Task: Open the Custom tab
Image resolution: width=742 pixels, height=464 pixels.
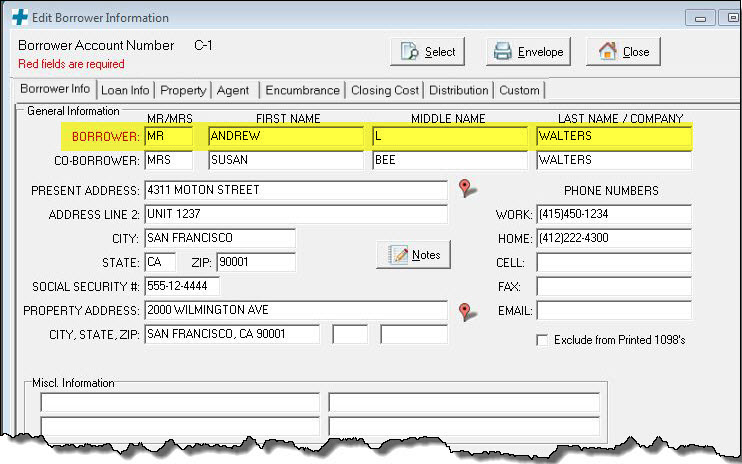Action: click(x=519, y=90)
